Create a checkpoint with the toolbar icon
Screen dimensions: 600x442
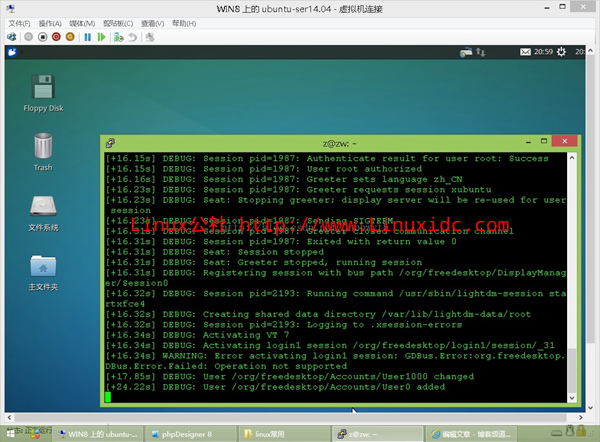coord(119,37)
